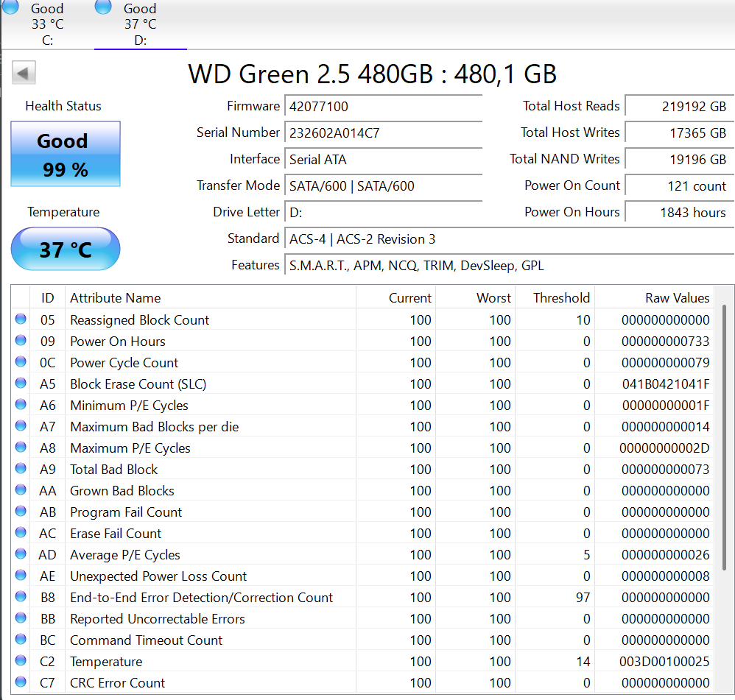This screenshot has height=700, width=735.
Task: Click status orb for Unexpected Power Loss Count
Action: (x=21, y=576)
